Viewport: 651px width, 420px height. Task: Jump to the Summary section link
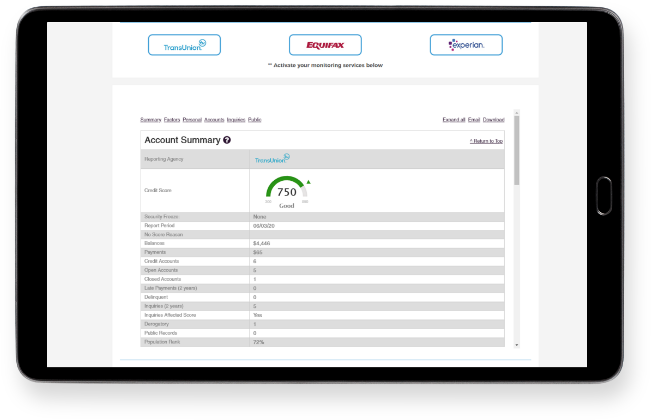tap(151, 119)
